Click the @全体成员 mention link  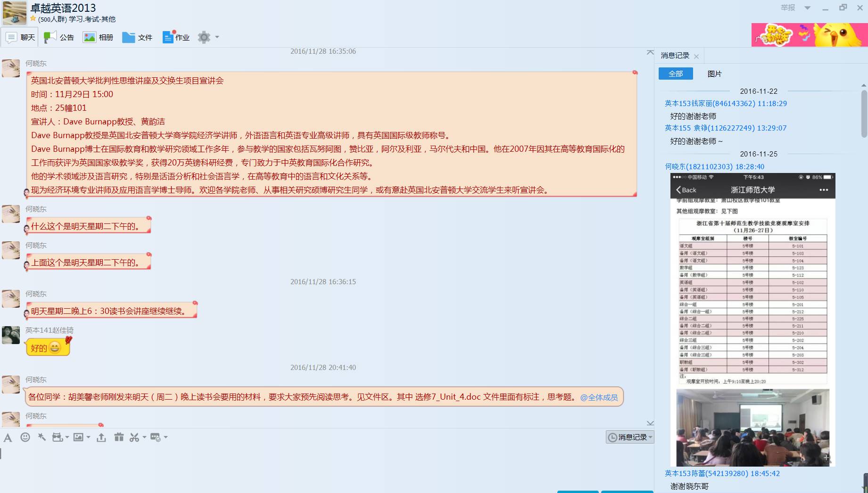tap(599, 397)
